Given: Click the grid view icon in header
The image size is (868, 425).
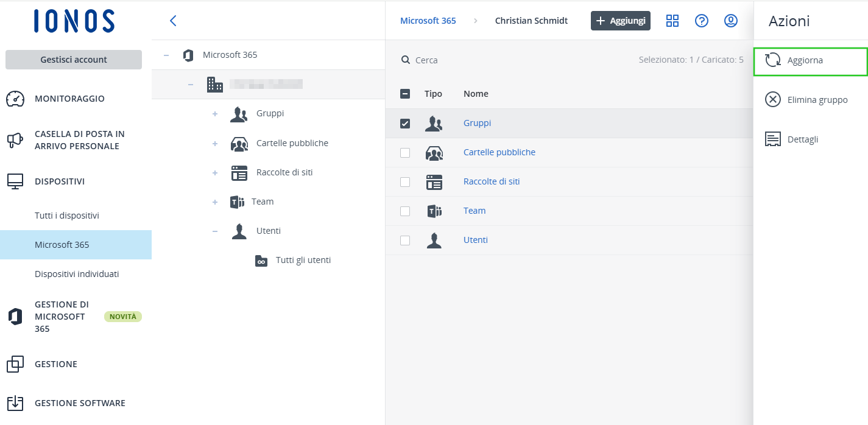Looking at the screenshot, I should (672, 21).
